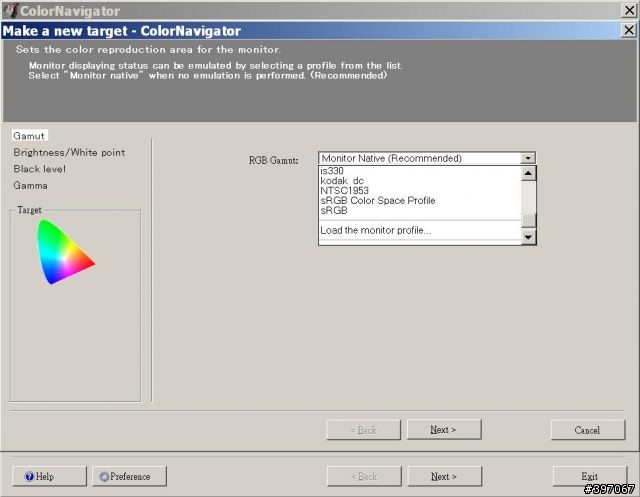Select Gamut step in sidebar
640x497 pixels.
coord(29,135)
